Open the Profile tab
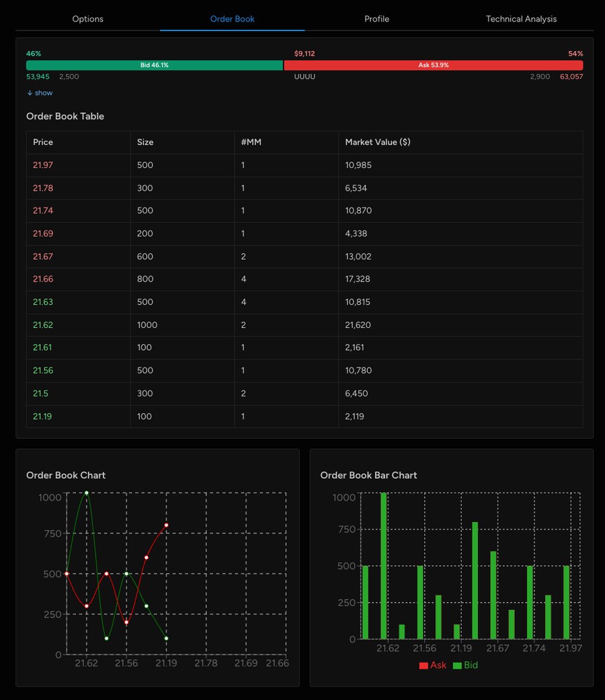 [x=376, y=19]
